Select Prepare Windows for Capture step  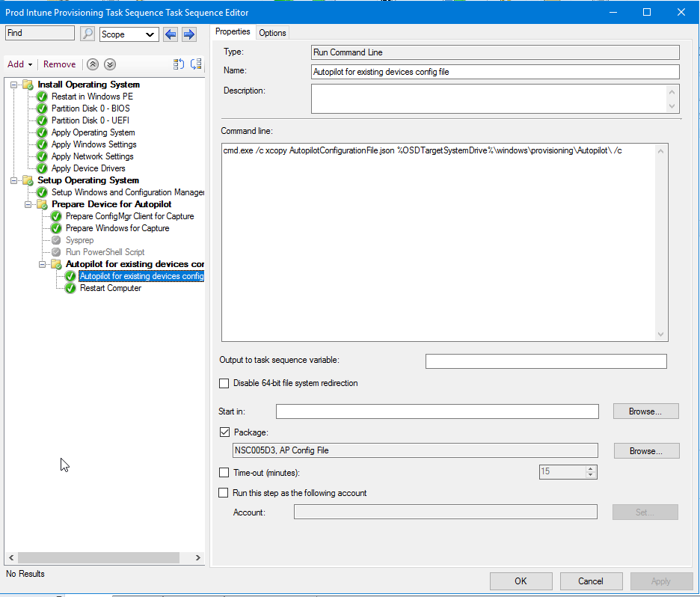coord(117,229)
